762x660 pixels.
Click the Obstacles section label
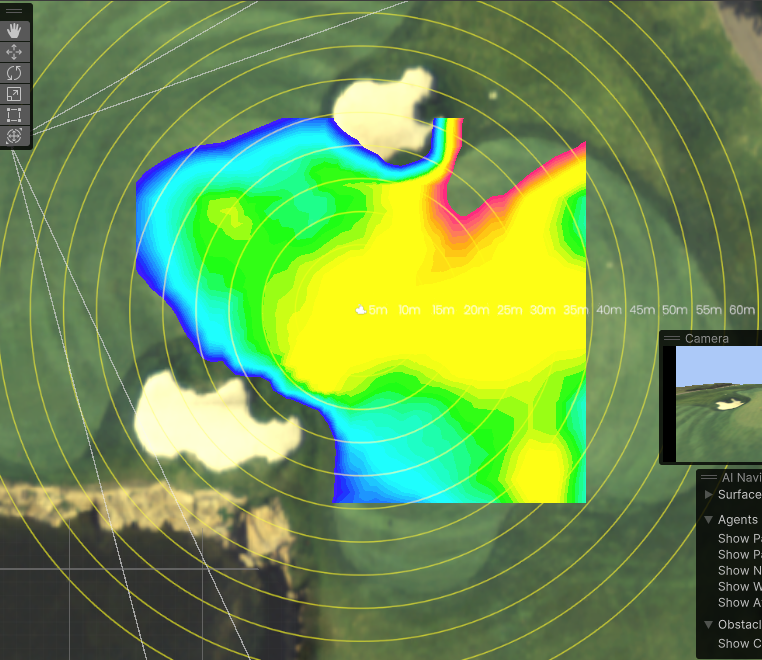coord(740,624)
